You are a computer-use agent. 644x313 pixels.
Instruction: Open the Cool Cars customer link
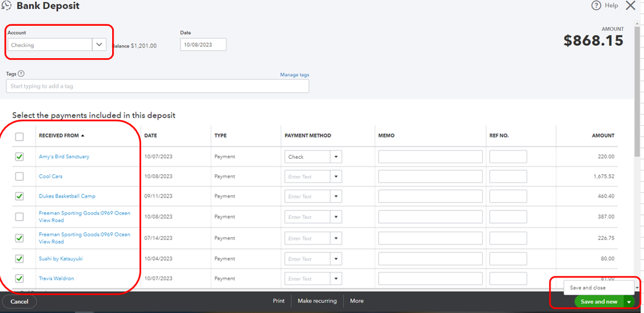coord(50,176)
